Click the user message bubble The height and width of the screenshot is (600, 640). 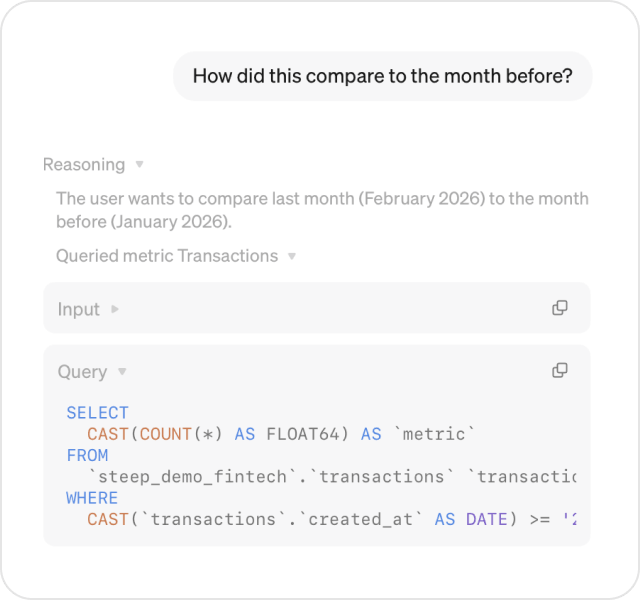tap(382, 76)
